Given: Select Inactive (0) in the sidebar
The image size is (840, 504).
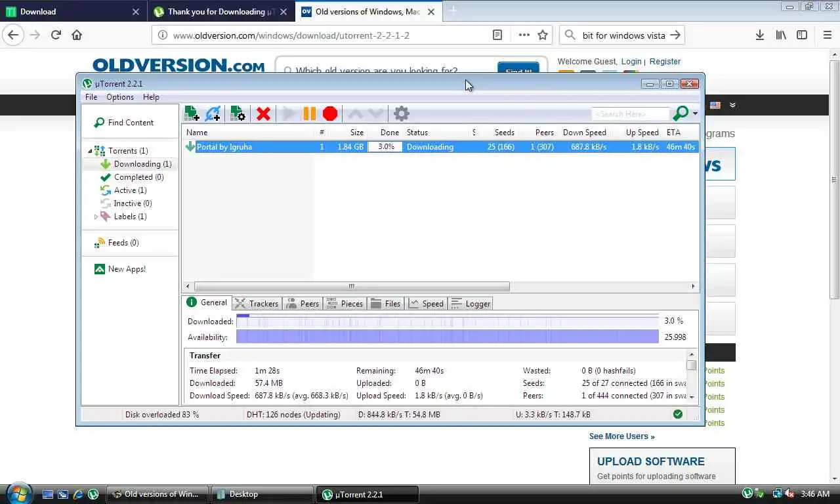Looking at the screenshot, I should 126,203.
